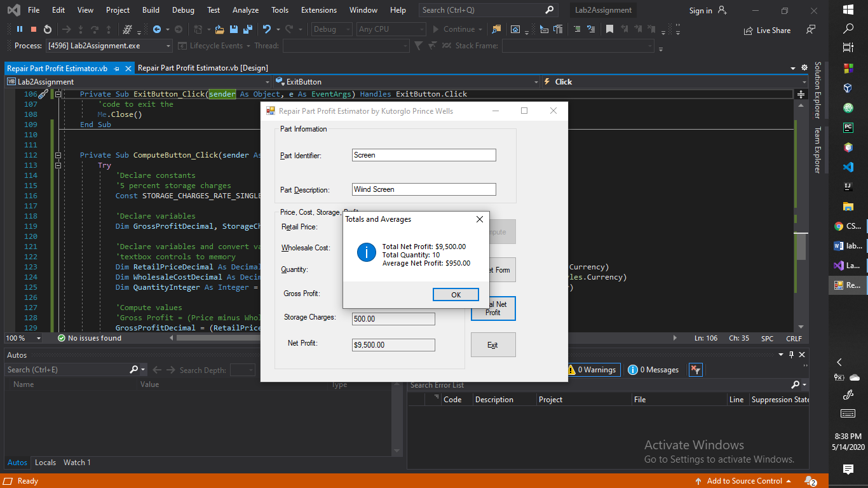Close the Repair Part Profit Estimator.vb editor tab
Image resolution: width=868 pixels, height=488 pixels.
(x=128, y=68)
